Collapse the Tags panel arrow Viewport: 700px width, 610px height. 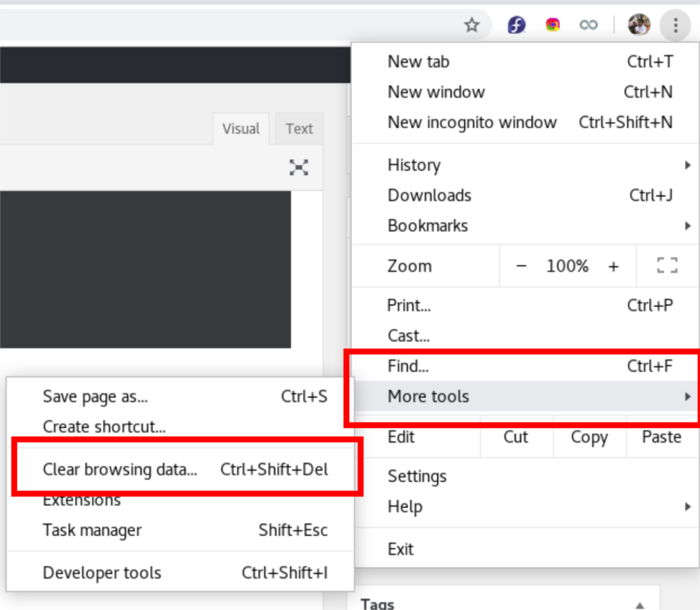[x=639, y=605]
